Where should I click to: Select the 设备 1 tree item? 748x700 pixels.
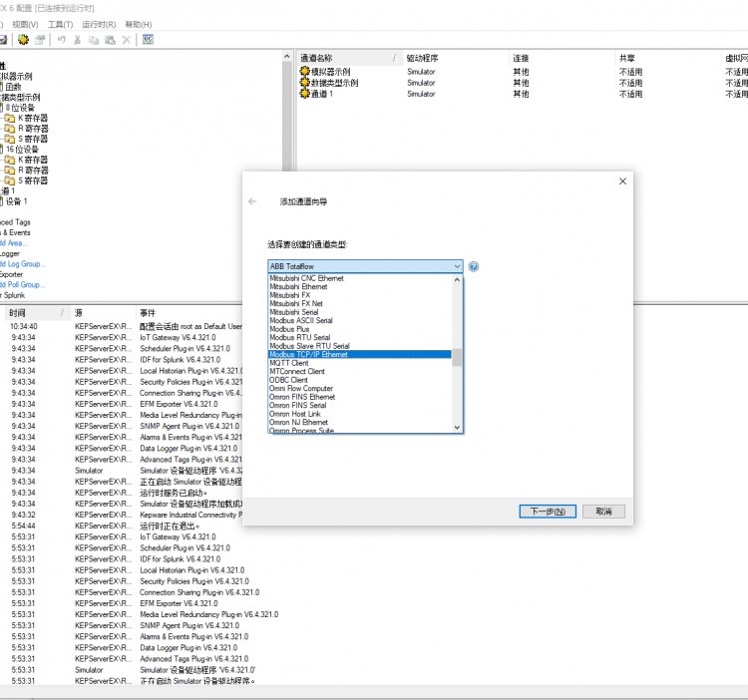pyautogui.click(x=16, y=201)
